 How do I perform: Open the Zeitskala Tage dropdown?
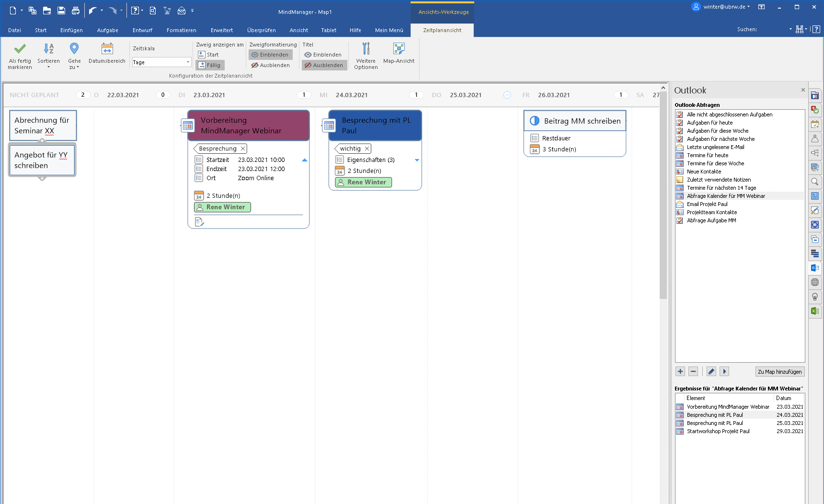pos(188,62)
